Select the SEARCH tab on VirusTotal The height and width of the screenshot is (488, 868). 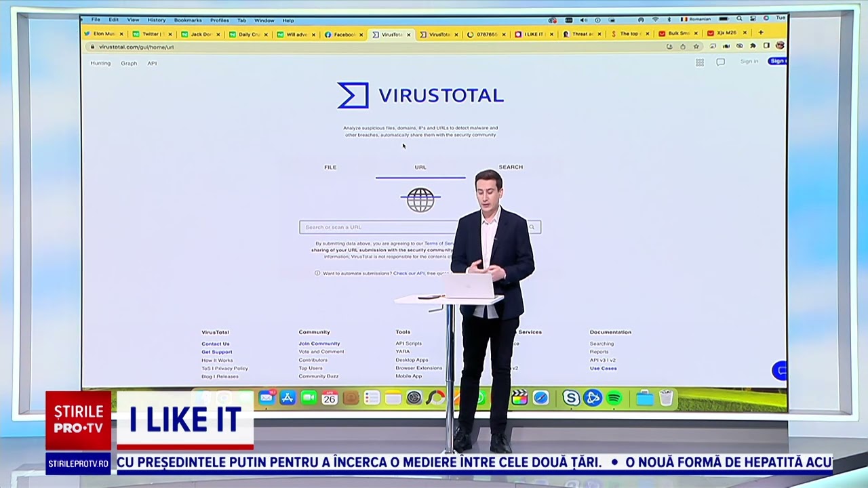click(x=511, y=167)
